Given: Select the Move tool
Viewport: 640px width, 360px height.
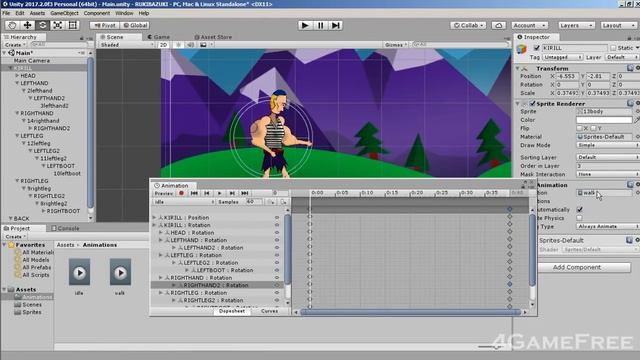Looking at the screenshot, I should click(x=27, y=25).
